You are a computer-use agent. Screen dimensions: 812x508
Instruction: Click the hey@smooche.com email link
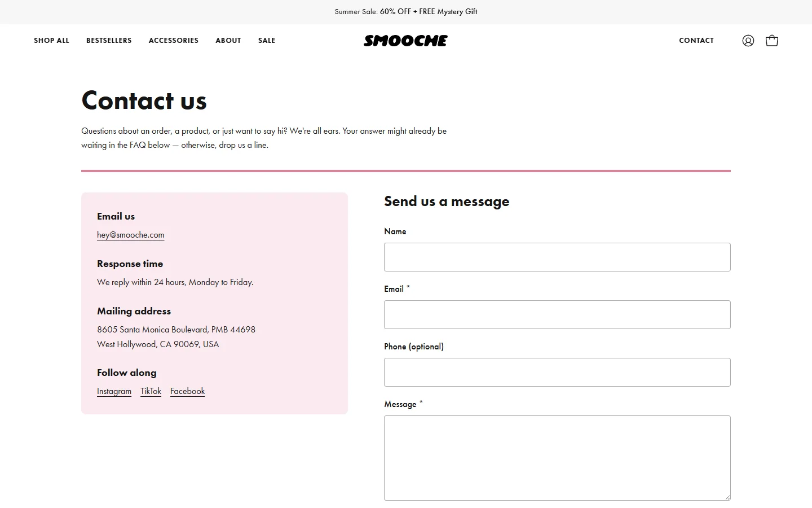(131, 235)
